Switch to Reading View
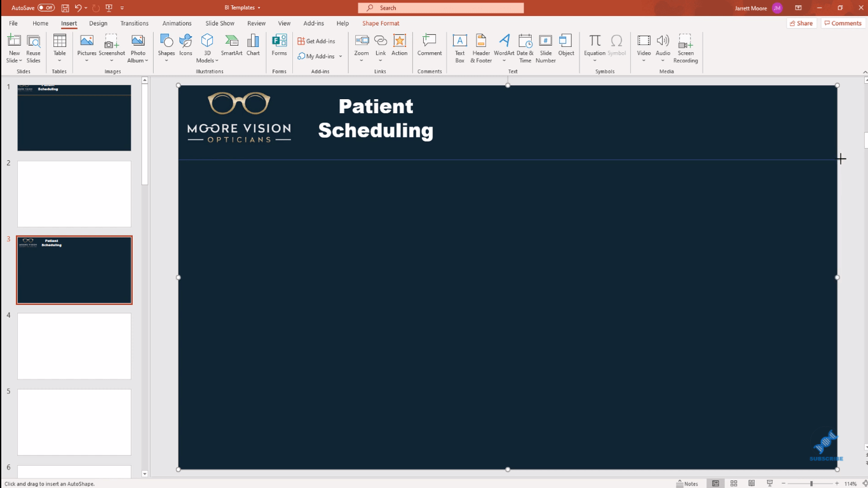Image resolution: width=868 pixels, height=488 pixels. 752,484
